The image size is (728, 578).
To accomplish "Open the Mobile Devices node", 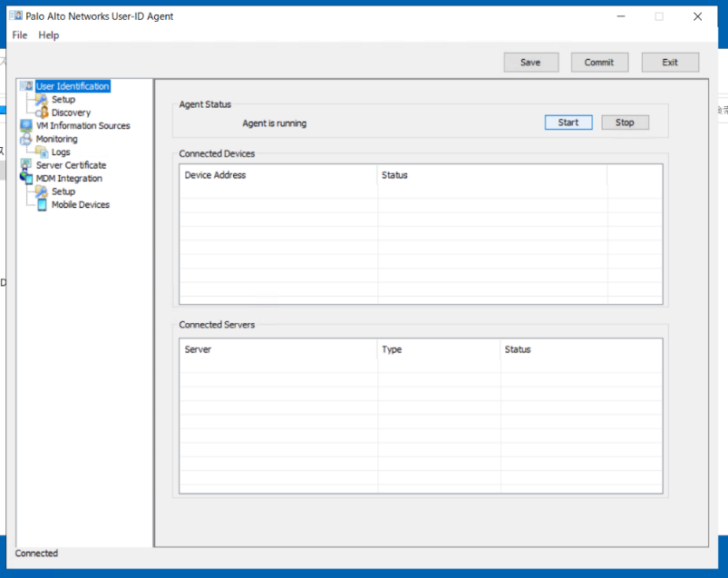I will 81,204.
